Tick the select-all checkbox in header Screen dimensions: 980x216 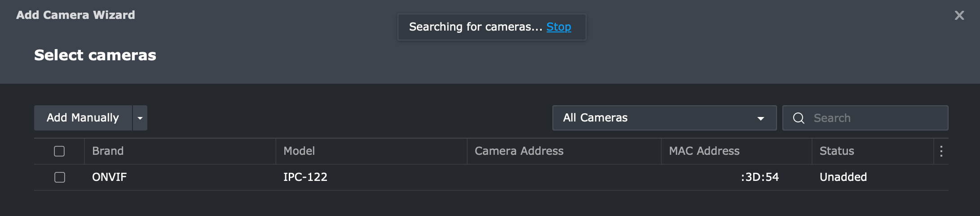(x=59, y=151)
